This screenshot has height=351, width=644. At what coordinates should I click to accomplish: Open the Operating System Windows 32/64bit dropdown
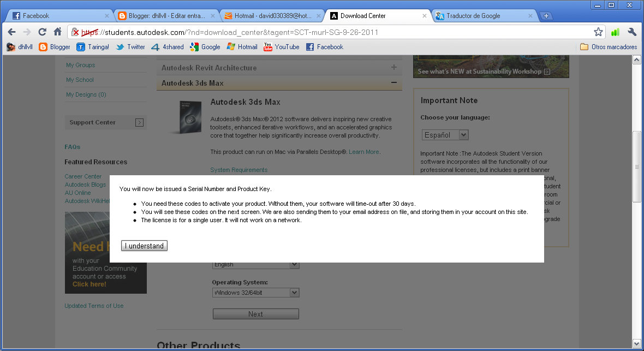(255, 293)
